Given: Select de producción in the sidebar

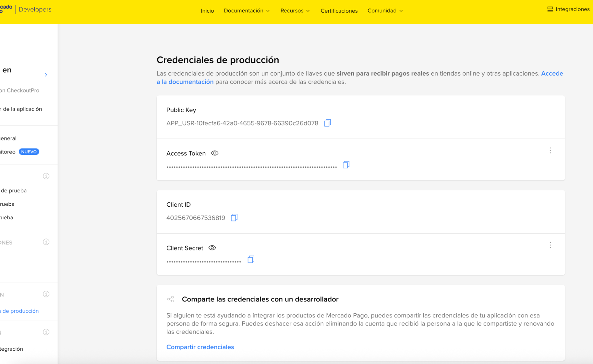Looking at the screenshot, I should point(20,311).
